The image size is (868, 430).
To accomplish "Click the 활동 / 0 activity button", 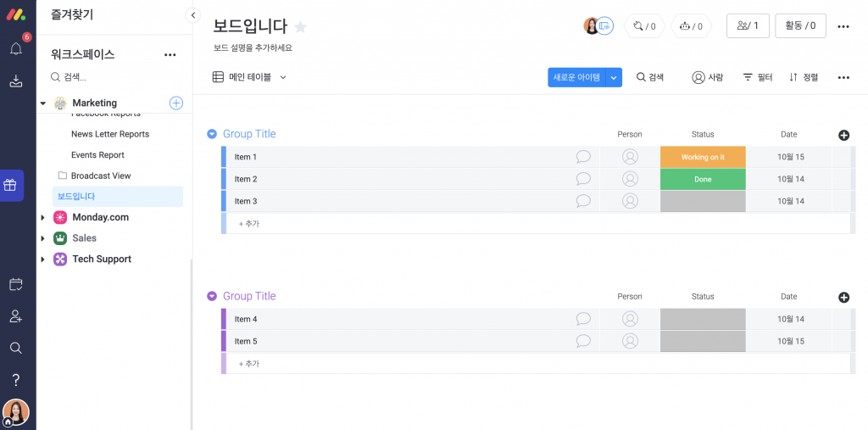I will click(800, 26).
